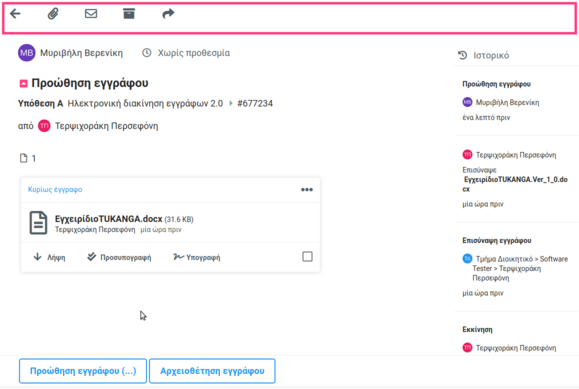This screenshot has height=389, width=579.
Task: Click Προσυπογραφή on the document card
Action: pos(119,257)
